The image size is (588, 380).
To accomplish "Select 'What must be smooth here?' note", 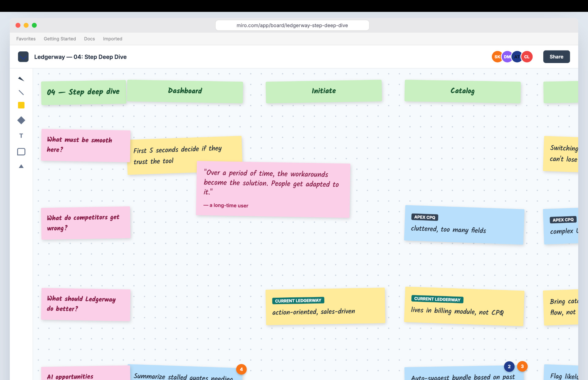I will 86,145.
